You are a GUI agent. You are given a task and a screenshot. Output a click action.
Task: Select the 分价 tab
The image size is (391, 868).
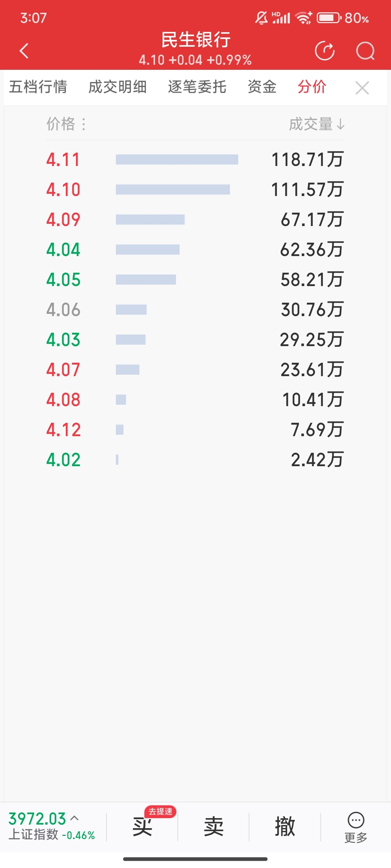[312, 87]
